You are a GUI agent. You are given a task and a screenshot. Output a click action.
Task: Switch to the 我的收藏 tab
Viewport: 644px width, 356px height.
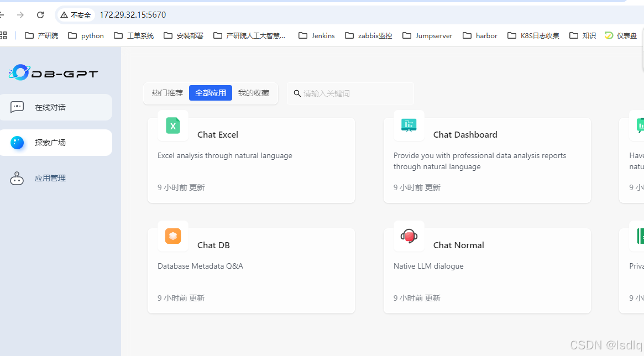click(x=254, y=93)
